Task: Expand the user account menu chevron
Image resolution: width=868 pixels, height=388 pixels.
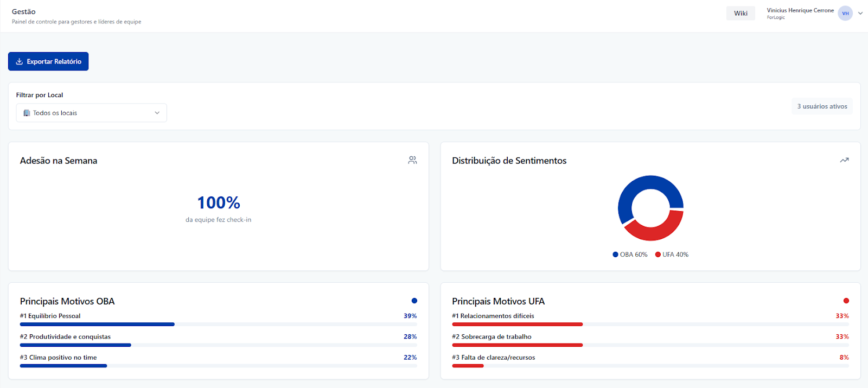Action: click(860, 14)
